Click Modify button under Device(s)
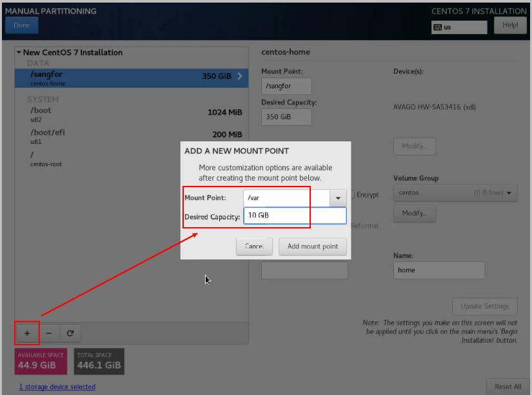 pyautogui.click(x=415, y=147)
